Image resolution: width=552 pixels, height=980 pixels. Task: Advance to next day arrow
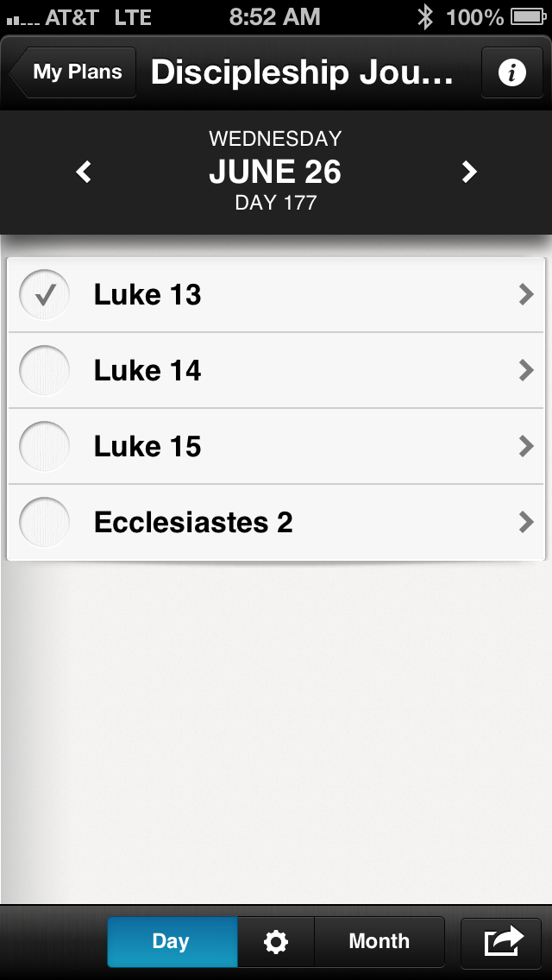click(x=469, y=173)
